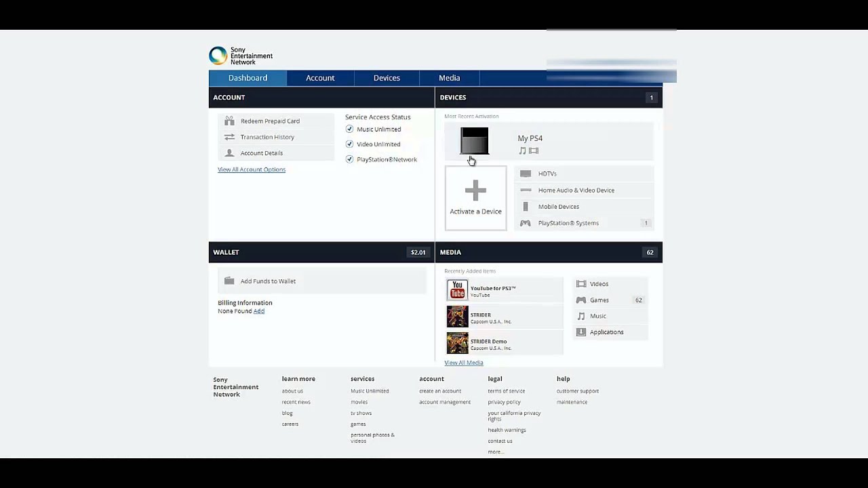Open the footer careers link
Screen dimensions: 868x488
point(290,424)
